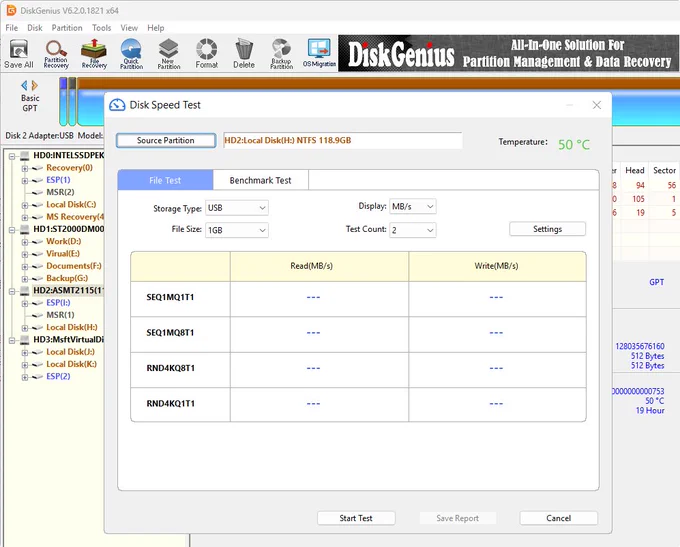Image resolution: width=680 pixels, height=547 pixels.
Task: Expand the Recovery(0) partition node
Action: pos(25,168)
